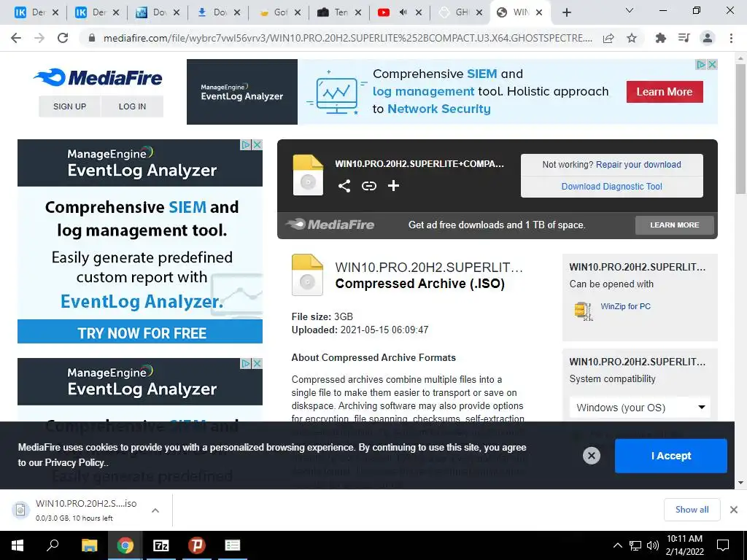Click the WinZip for PC icon

(x=583, y=311)
